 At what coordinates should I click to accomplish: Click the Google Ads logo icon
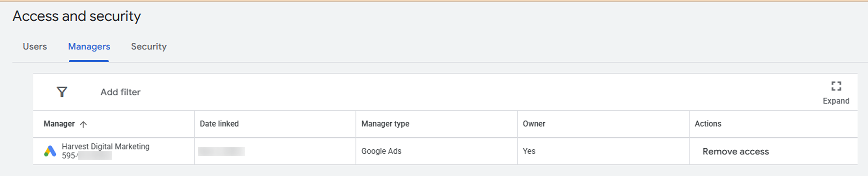tap(50, 151)
